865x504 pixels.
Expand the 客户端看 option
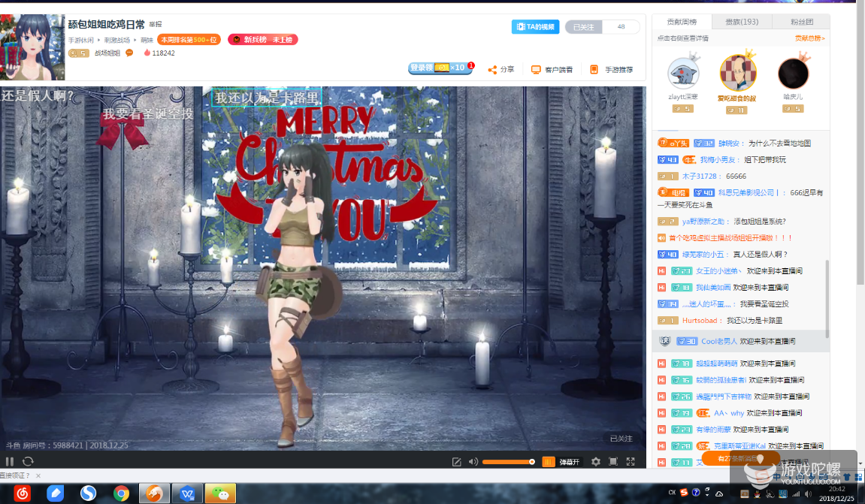point(552,69)
